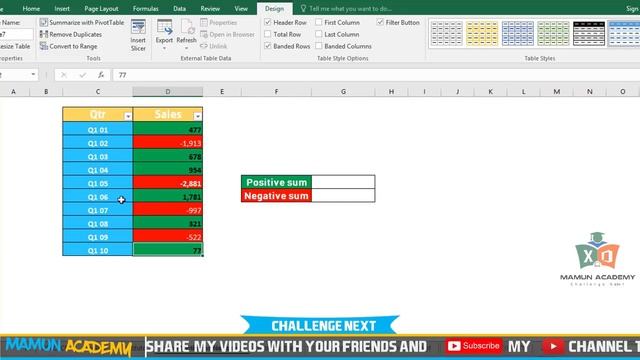Click in the formula bar showing 77

pos(376,75)
